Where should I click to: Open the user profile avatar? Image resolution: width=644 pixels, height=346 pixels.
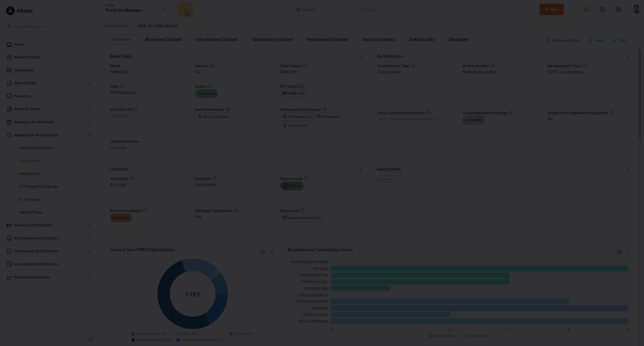[x=636, y=9]
